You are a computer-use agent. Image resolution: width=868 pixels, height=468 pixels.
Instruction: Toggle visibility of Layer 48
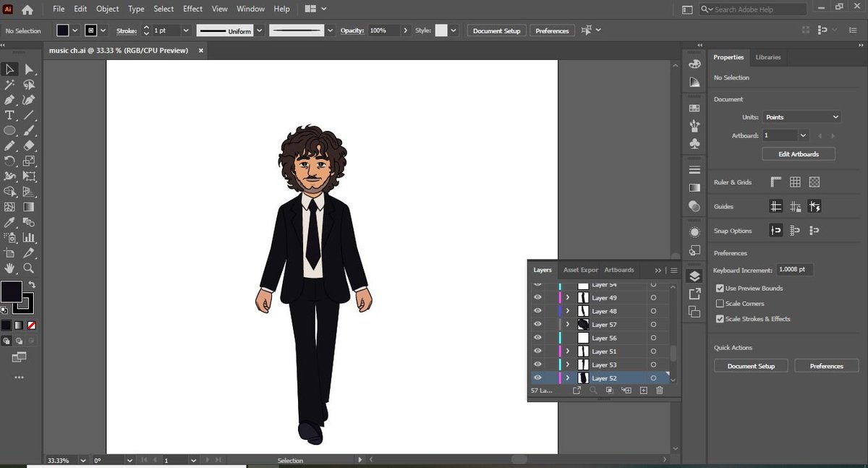point(537,311)
